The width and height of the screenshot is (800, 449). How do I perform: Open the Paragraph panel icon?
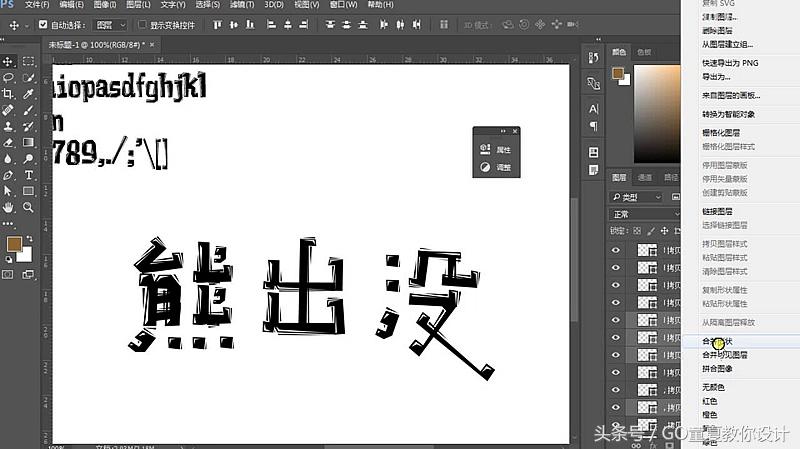click(593, 126)
